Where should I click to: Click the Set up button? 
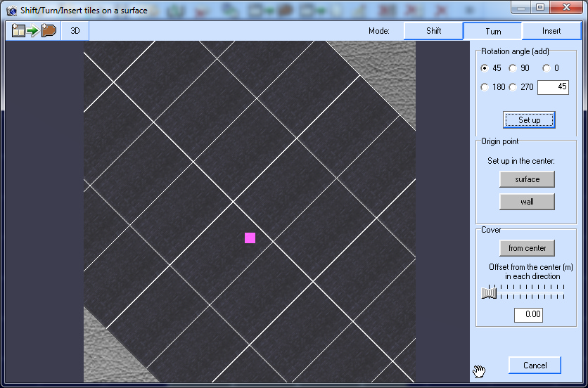click(x=529, y=120)
